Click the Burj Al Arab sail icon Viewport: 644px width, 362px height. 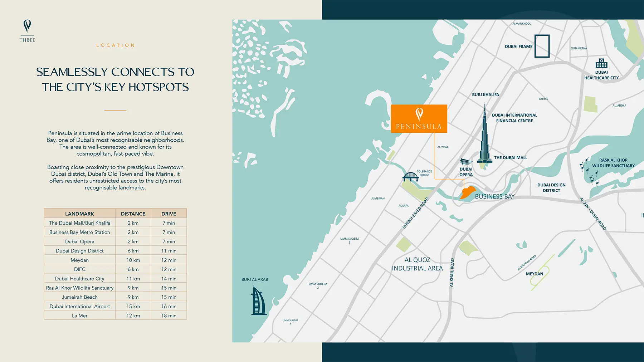[x=258, y=302]
